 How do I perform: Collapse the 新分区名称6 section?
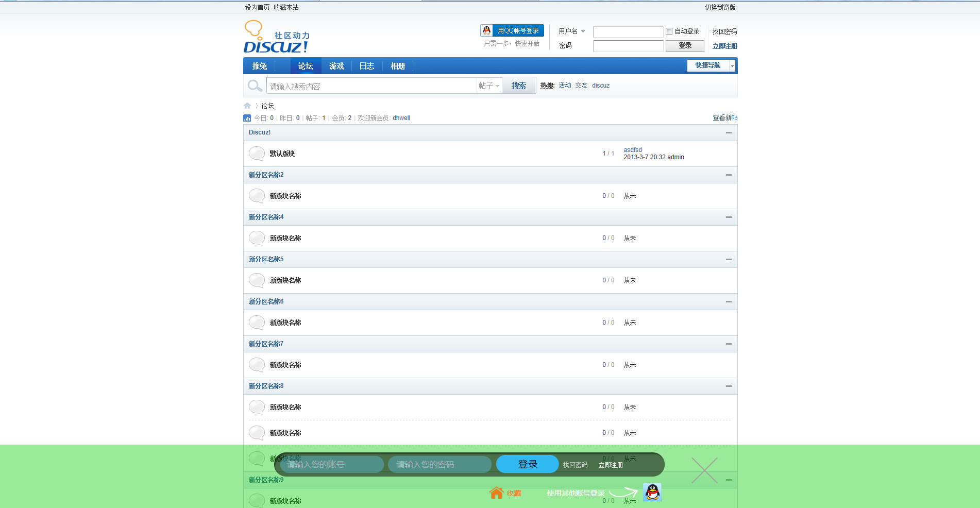pyautogui.click(x=729, y=301)
